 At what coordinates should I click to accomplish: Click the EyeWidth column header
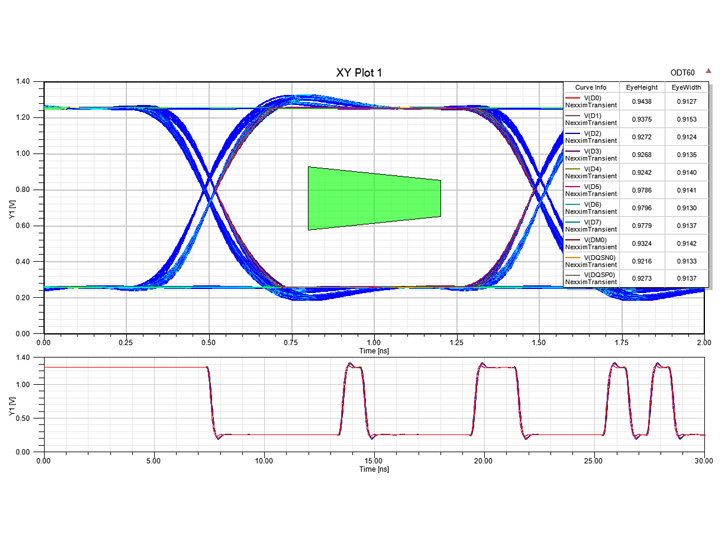[685, 88]
